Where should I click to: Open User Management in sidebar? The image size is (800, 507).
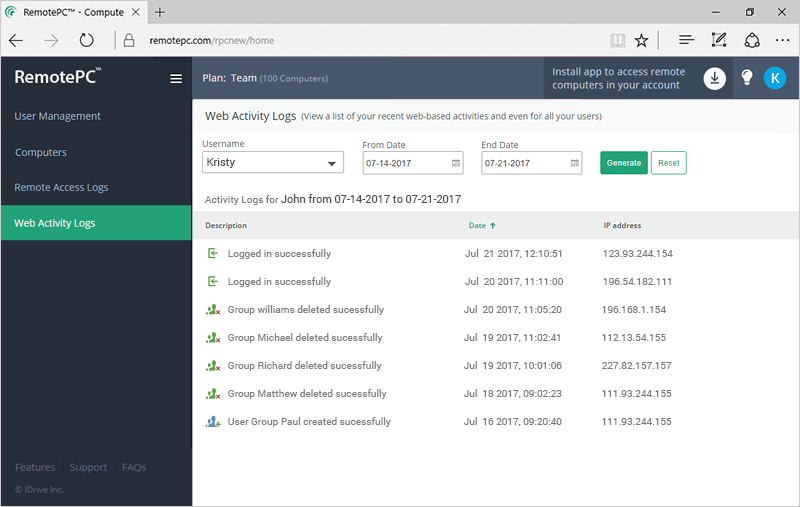pos(57,116)
